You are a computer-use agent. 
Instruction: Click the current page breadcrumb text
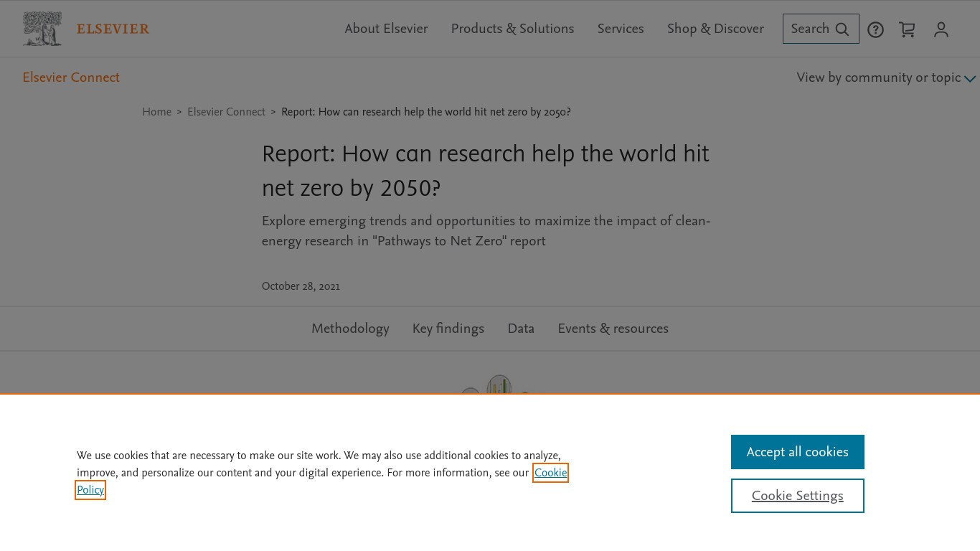[426, 112]
